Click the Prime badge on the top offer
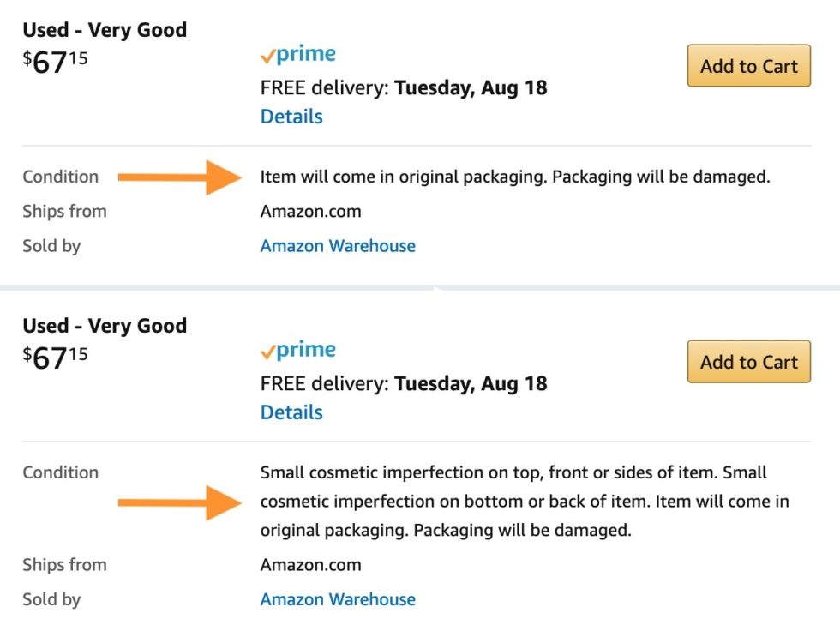The width and height of the screenshot is (840, 637). 297,54
